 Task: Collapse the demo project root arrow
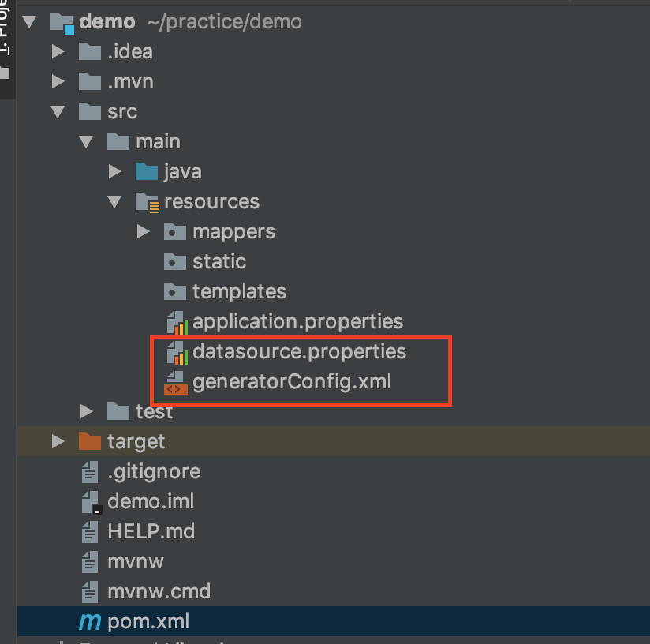29,21
